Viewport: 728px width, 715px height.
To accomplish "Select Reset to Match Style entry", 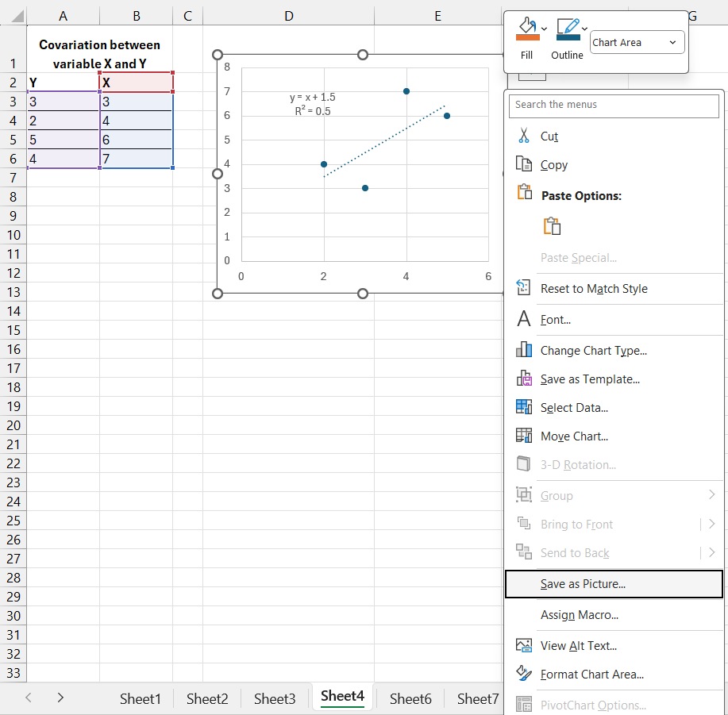I will 594,289.
